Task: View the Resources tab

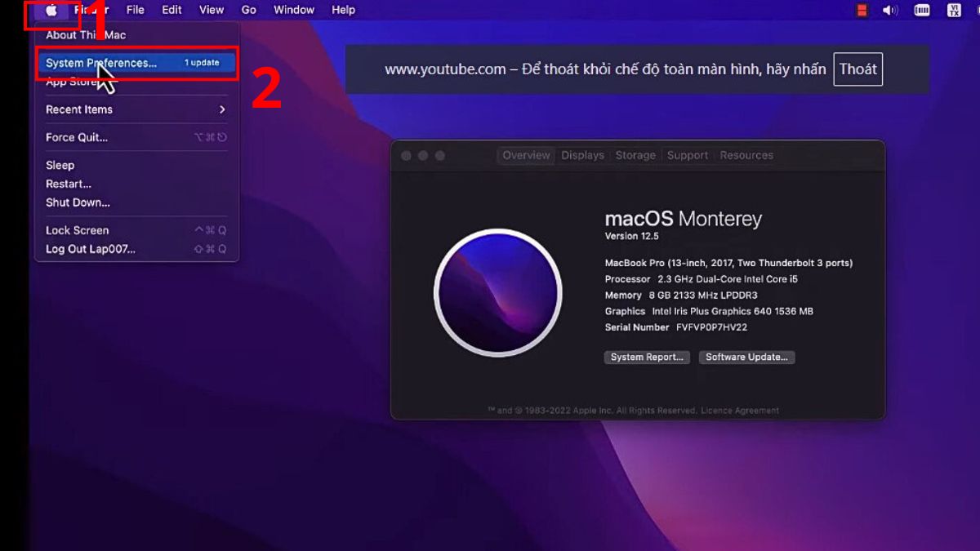Action: [x=746, y=155]
